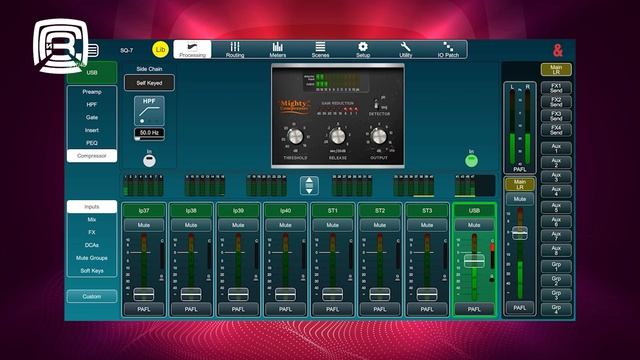The width and height of the screenshot is (640, 360).
Task: Select the Grp 1 mix
Action: tap(556, 267)
